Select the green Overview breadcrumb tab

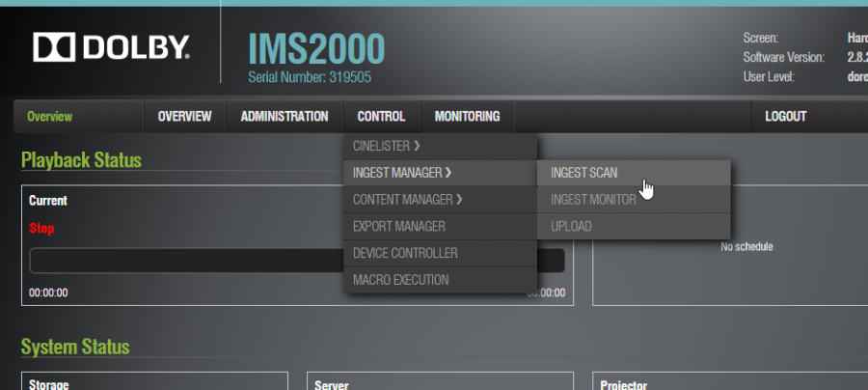pyautogui.click(x=49, y=117)
